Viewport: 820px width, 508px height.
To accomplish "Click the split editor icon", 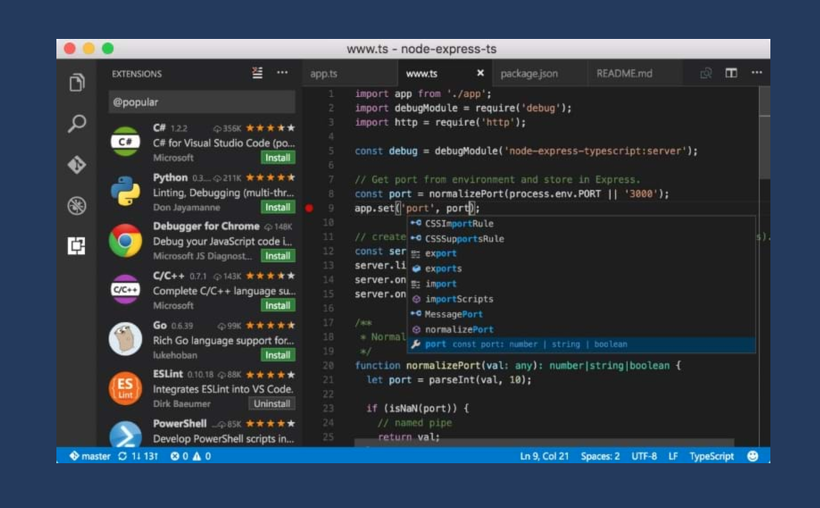I will [x=731, y=73].
